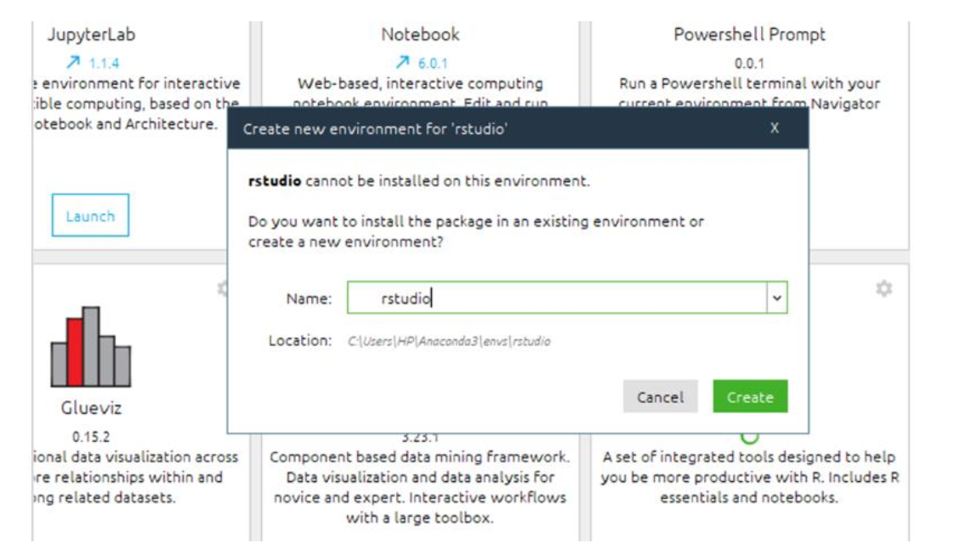Click the Notebook 6.0.1 update arrow icon
This screenshot has width=960, height=560.
point(402,62)
